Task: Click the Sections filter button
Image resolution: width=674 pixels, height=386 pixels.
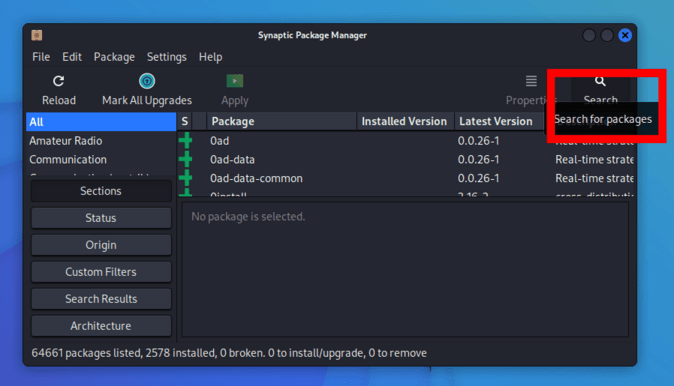Action: tap(101, 191)
